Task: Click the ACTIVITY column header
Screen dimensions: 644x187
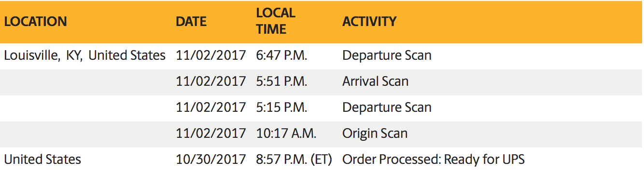Action: (369, 22)
